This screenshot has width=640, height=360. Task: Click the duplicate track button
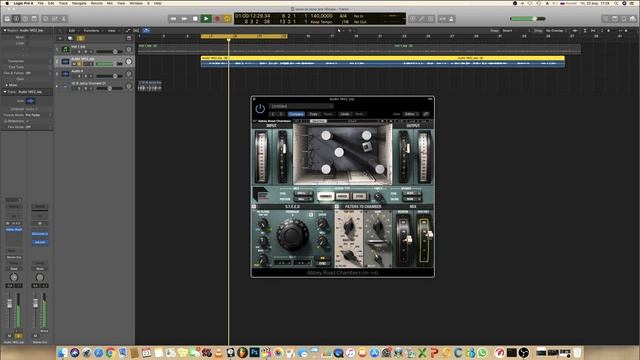click(x=70, y=38)
